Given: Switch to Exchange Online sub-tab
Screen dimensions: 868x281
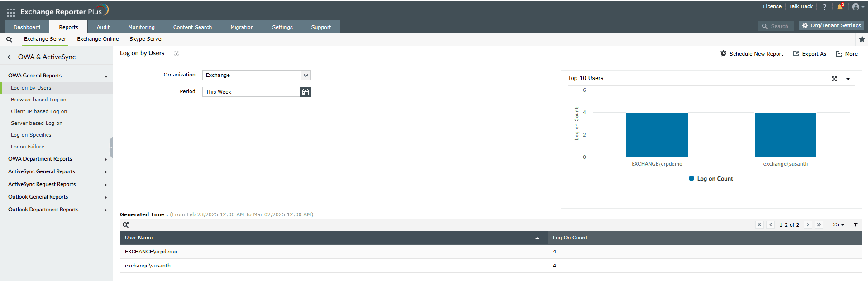Looking at the screenshot, I should [98, 39].
